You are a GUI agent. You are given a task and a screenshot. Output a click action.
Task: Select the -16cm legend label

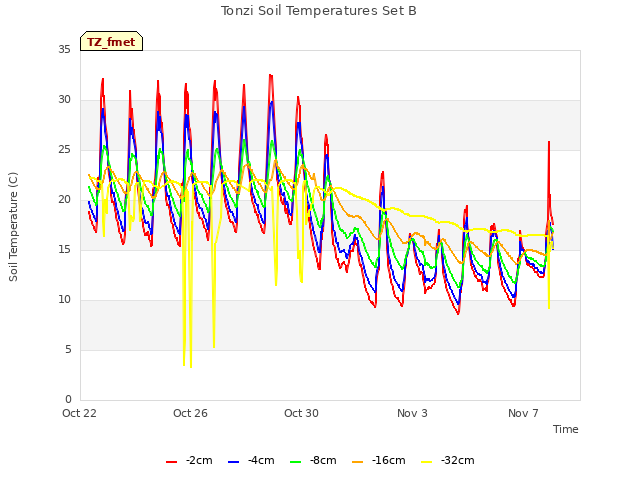pyautogui.click(x=389, y=460)
